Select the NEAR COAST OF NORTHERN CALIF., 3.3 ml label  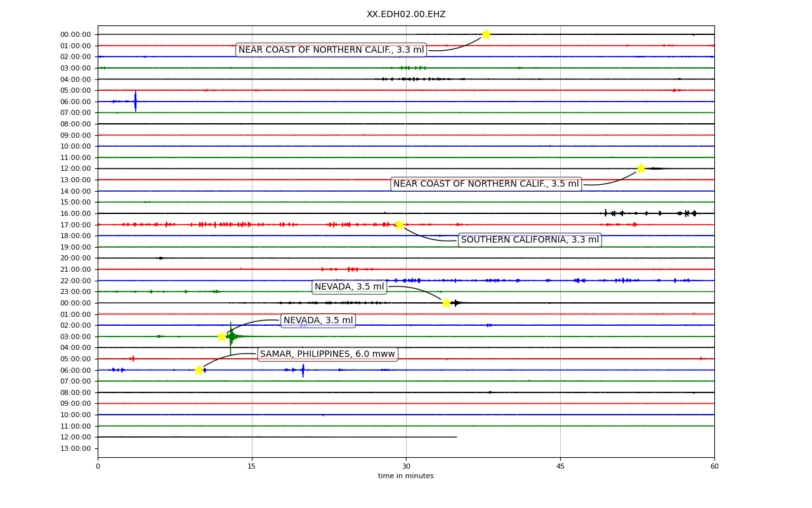331,50
